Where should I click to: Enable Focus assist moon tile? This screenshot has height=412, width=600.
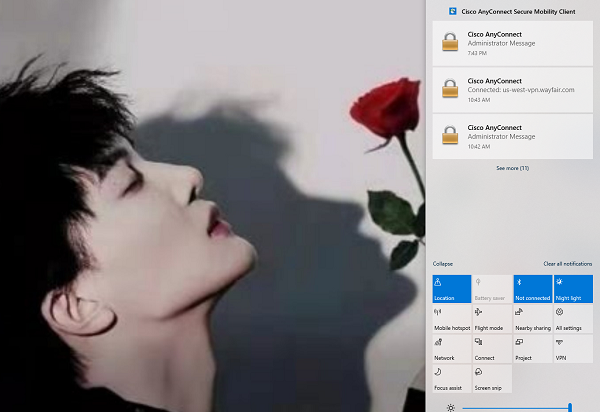[452, 378]
